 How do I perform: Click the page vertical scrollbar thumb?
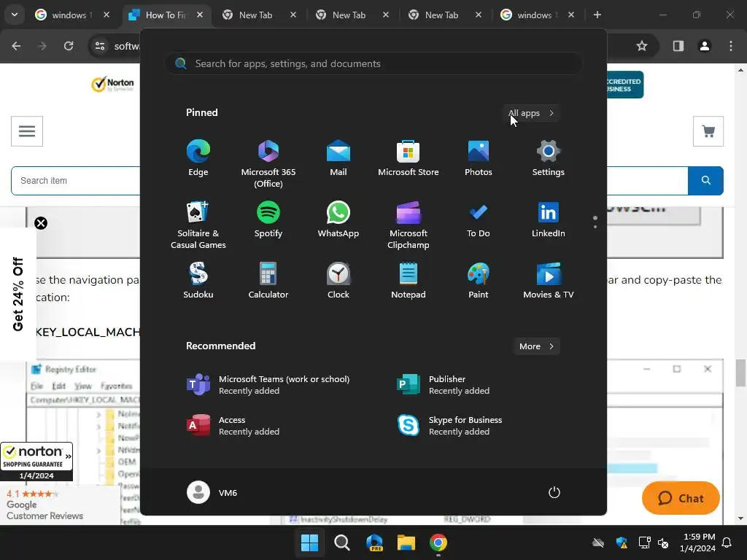point(740,373)
